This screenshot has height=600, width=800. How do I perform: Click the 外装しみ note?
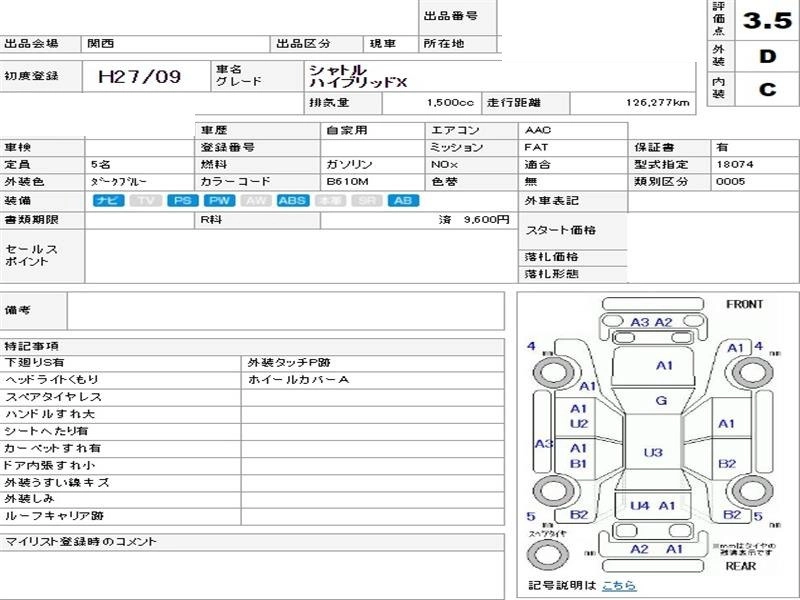coord(29,499)
